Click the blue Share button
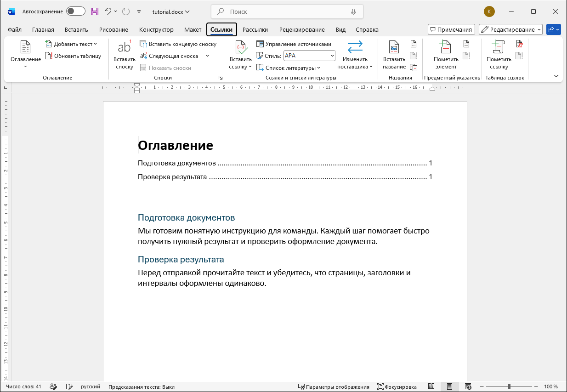Viewport: 567px width, 392px height. point(554,29)
